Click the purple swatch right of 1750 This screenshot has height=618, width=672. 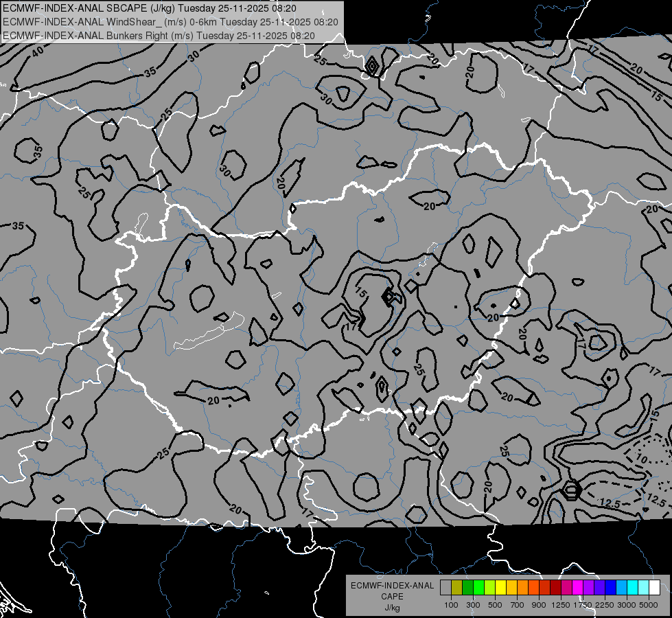click(x=589, y=587)
